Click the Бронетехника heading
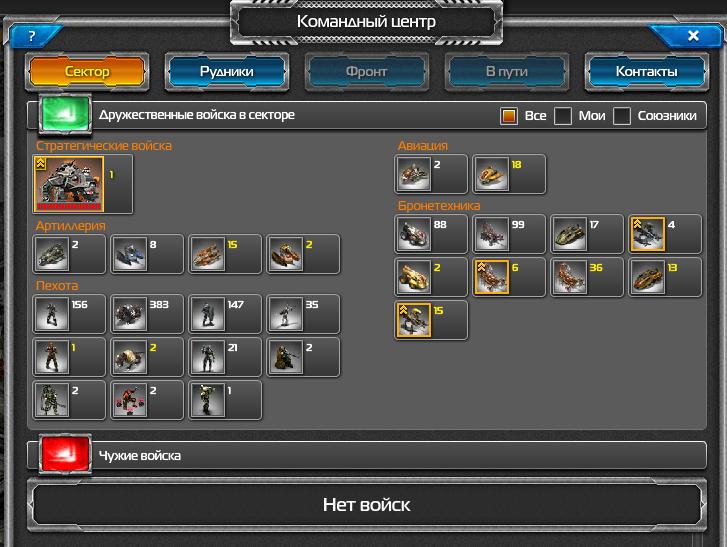 click(439, 205)
